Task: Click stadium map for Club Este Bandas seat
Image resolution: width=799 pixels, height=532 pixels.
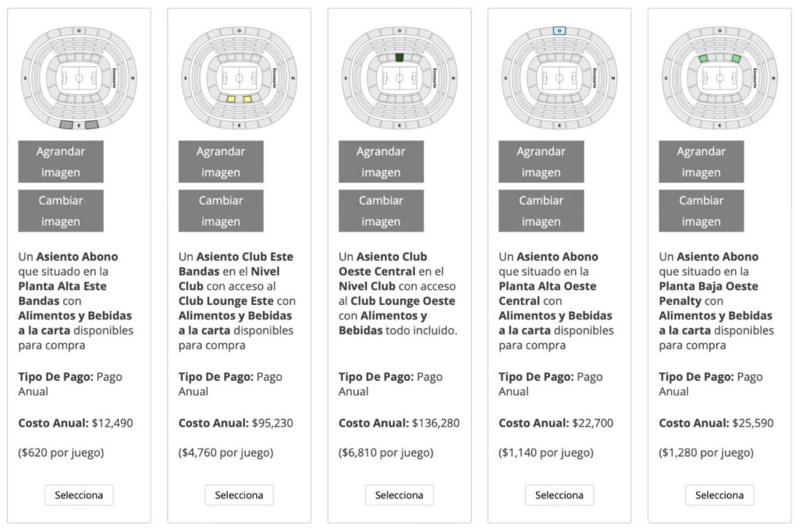Action: pyautogui.click(x=239, y=78)
